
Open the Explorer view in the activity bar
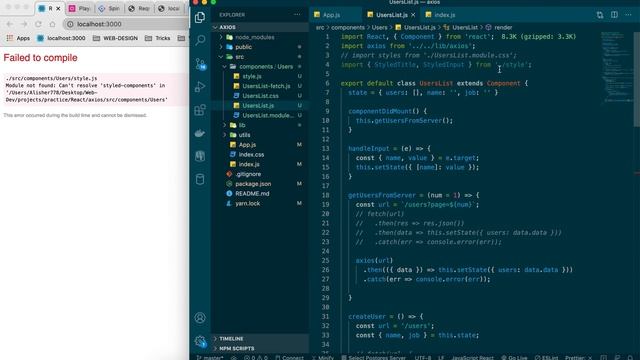click(x=200, y=17)
